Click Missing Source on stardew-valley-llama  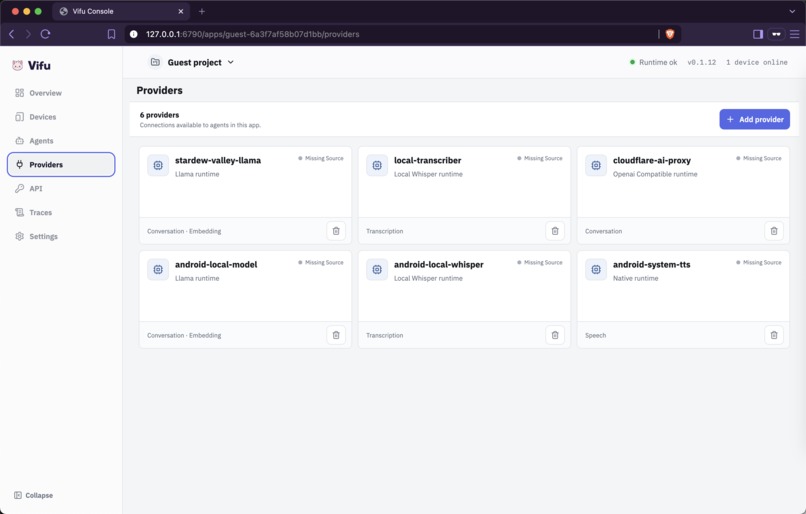coord(321,158)
